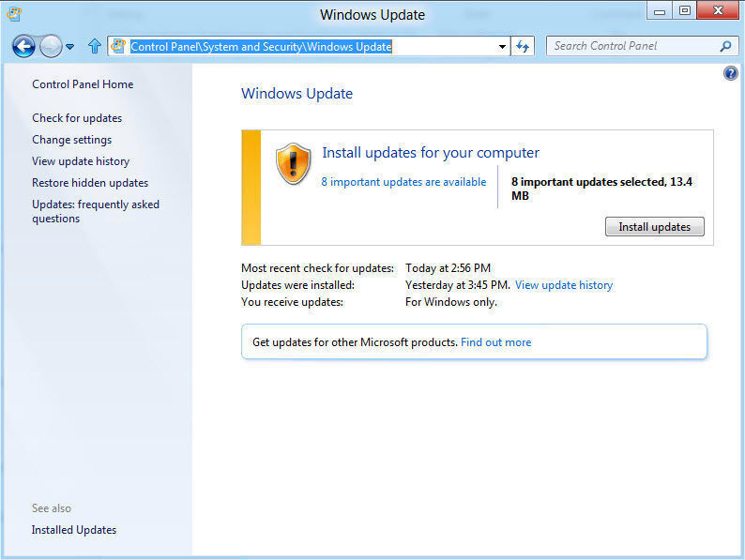Click the Windows Update page heading

(x=296, y=94)
